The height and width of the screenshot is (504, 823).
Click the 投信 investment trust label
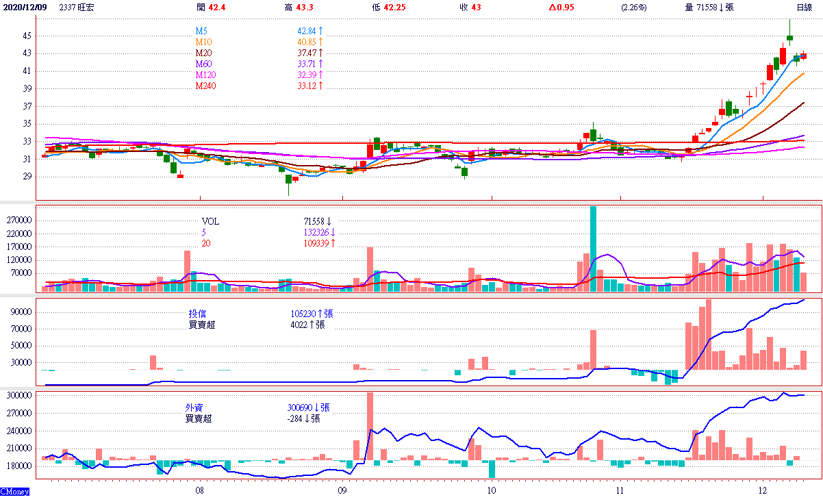(x=198, y=314)
